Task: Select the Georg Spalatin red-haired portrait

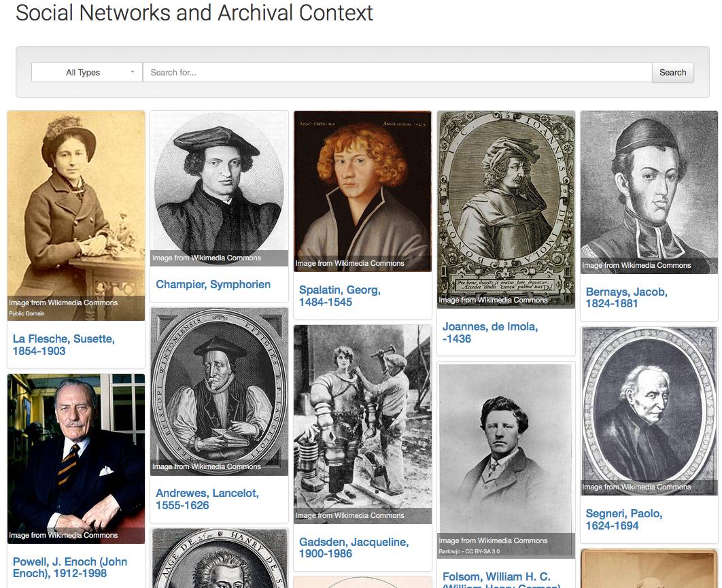Action: (362, 191)
